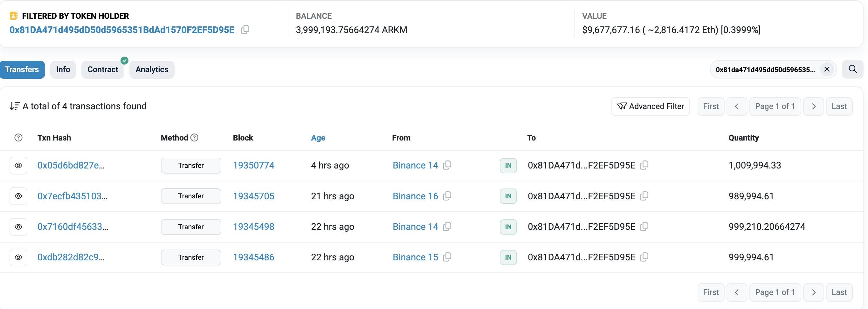
Task: Select the quantity 1,009,994.33
Action: tap(755, 165)
